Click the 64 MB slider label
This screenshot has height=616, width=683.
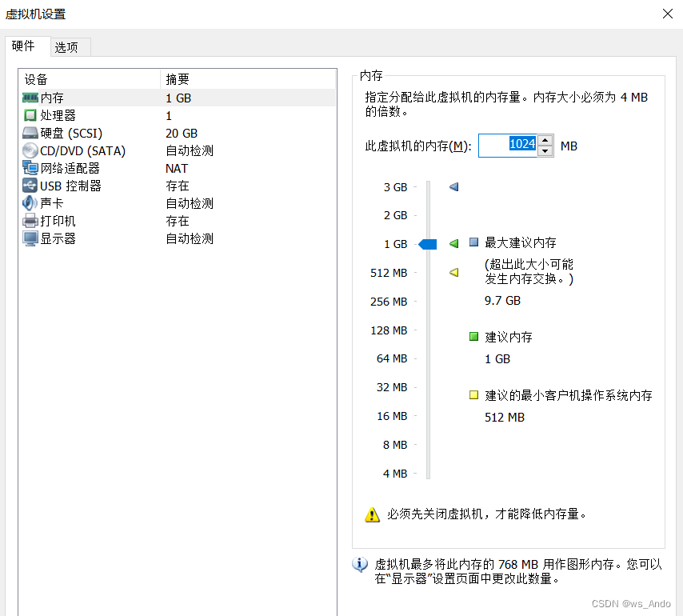[392, 358]
